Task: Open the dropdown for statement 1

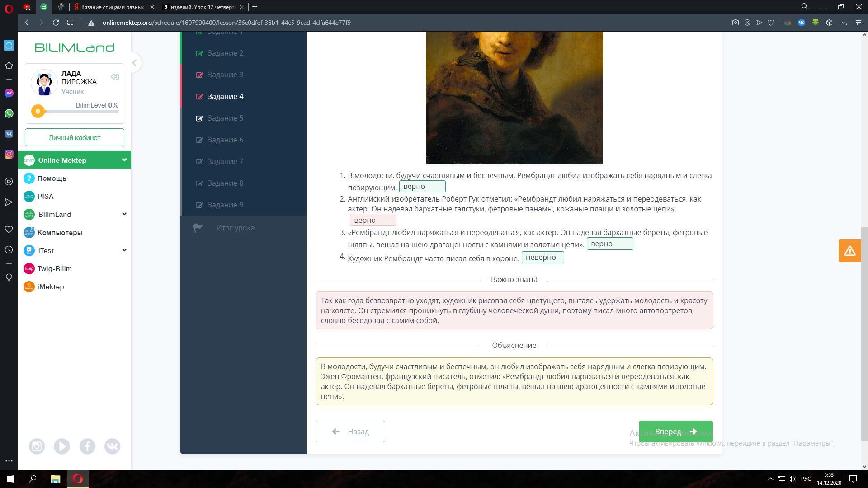Action: (x=422, y=187)
